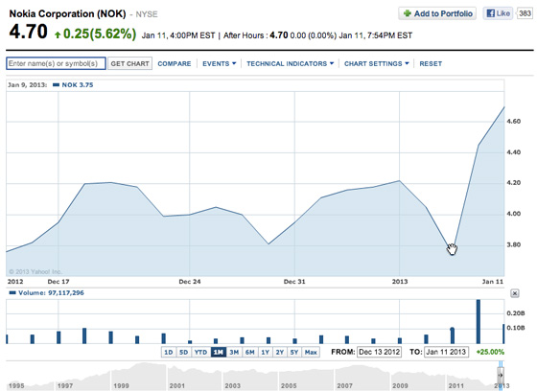Image resolution: width=537 pixels, height=392 pixels.
Task: Click the green plus Add to Portfolio icon
Action: (408, 13)
